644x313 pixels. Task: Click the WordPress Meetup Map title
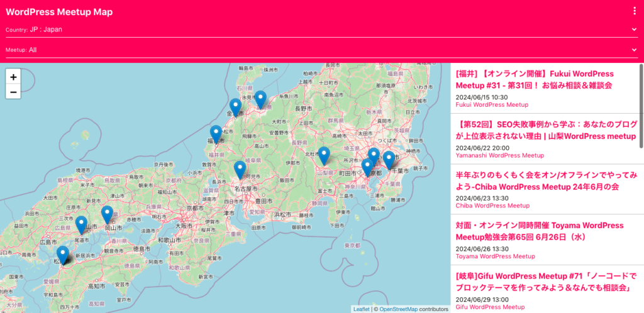click(59, 12)
